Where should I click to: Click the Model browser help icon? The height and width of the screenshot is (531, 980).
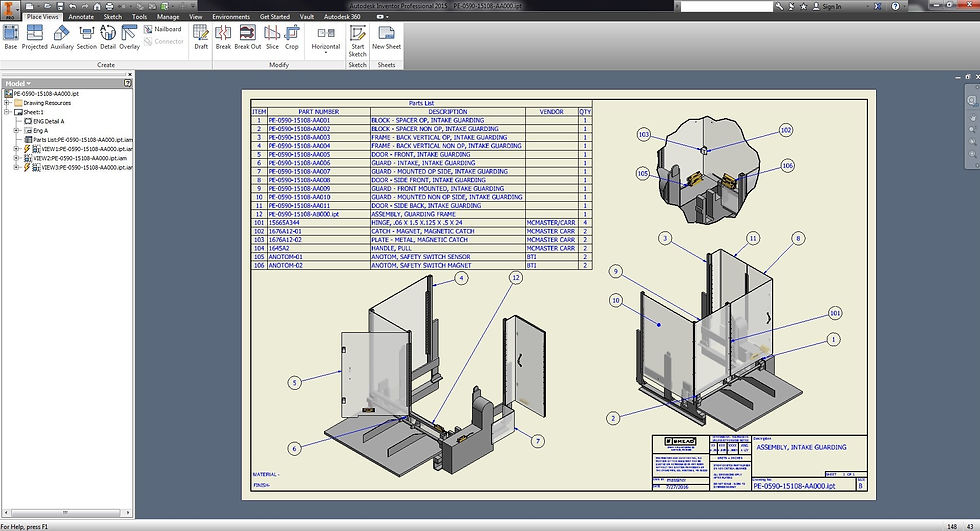128,83
